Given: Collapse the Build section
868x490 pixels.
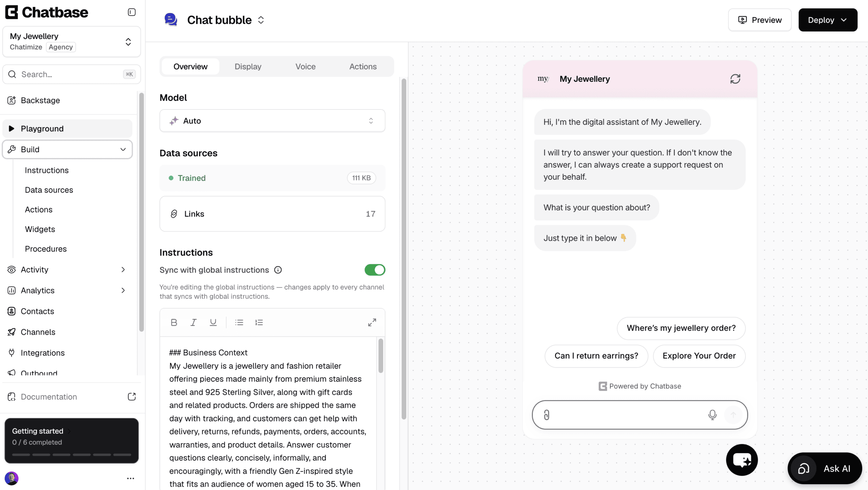Looking at the screenshot, I should [67, 150].
